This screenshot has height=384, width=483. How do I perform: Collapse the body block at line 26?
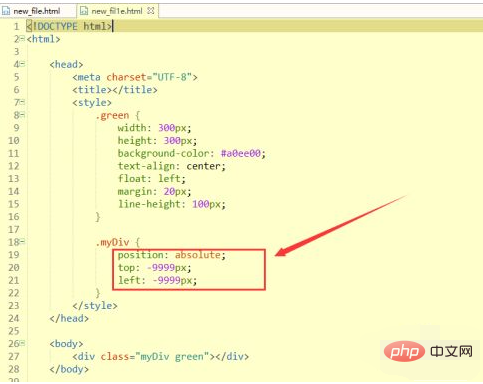tap(22, 343)
